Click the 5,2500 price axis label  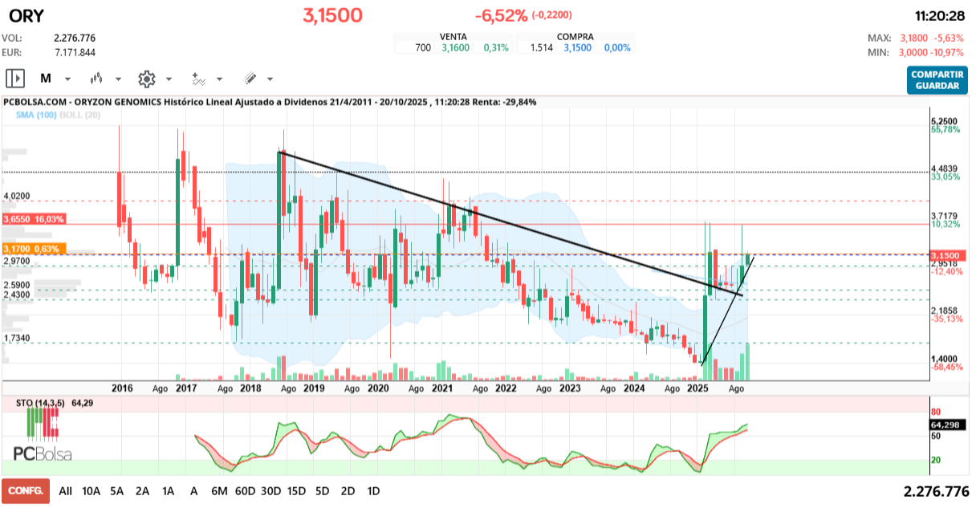point(944,120)
